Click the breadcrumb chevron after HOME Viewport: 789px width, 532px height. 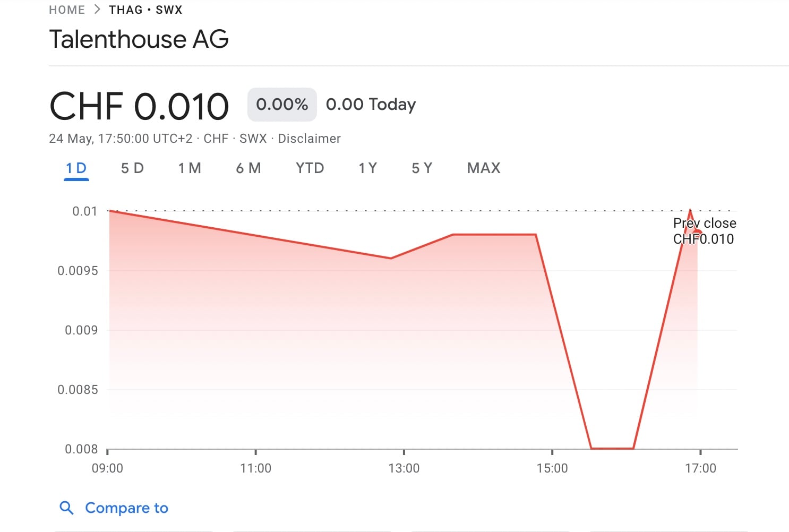tap(97, 10)
